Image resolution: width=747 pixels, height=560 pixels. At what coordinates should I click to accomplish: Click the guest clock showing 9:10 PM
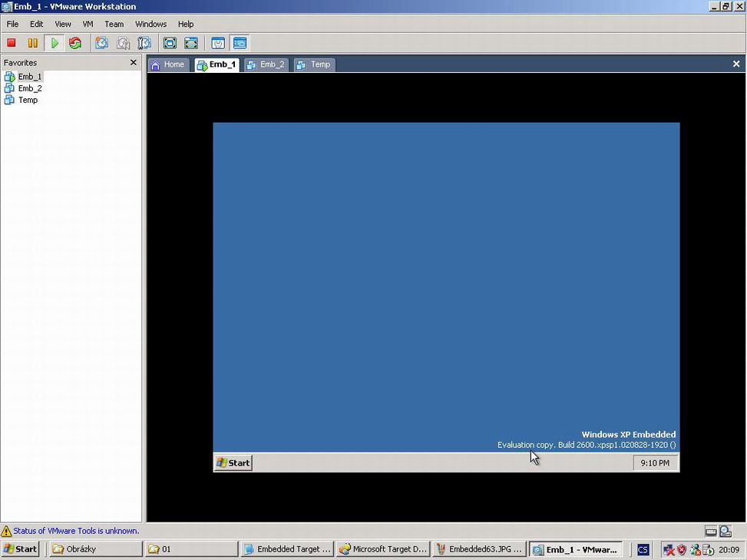[655, 463]
